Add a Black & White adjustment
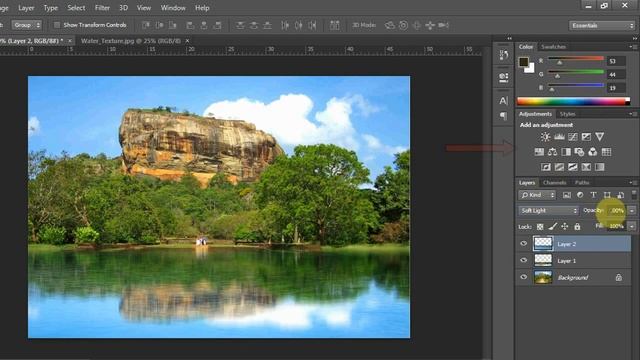The image size is (640, 360). pyautogui.click(x=566, y=152)
